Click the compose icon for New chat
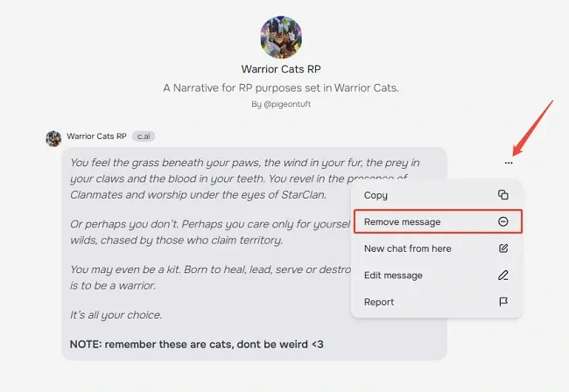 pyautogui.click(x=502, y=248)
